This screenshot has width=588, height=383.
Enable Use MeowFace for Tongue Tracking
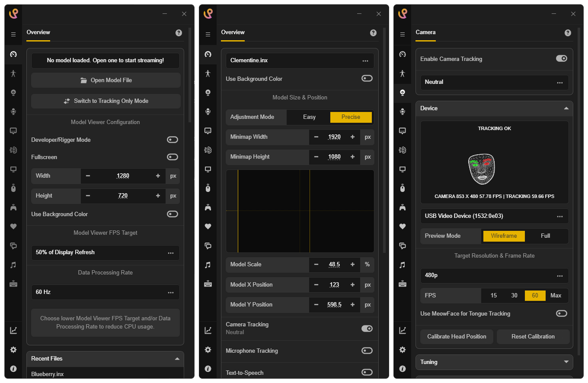[x=562, y=313]
